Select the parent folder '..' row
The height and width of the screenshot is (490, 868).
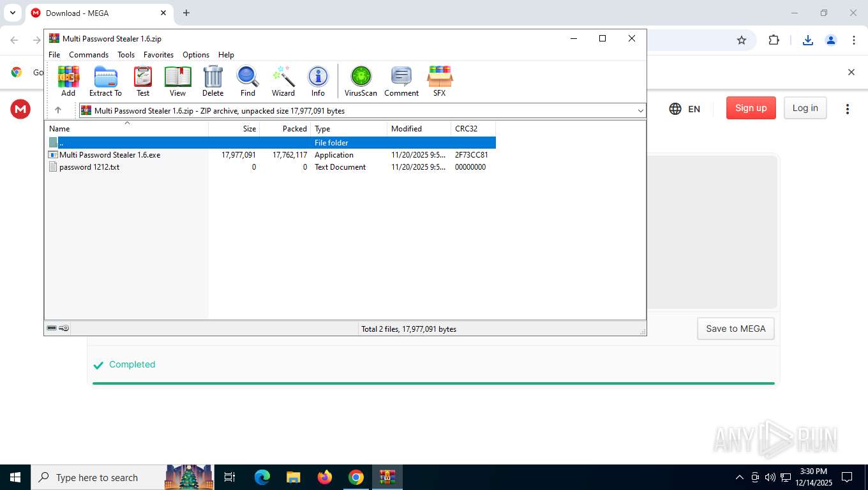tap(270, 143)
